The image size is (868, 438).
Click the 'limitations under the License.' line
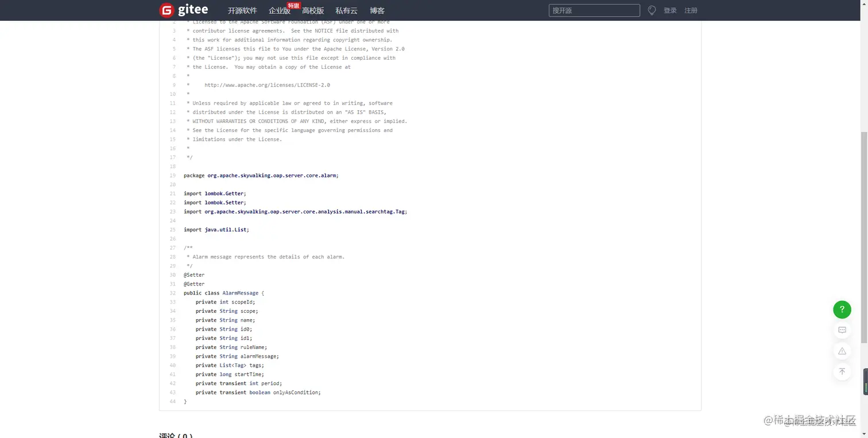[234, 139]
